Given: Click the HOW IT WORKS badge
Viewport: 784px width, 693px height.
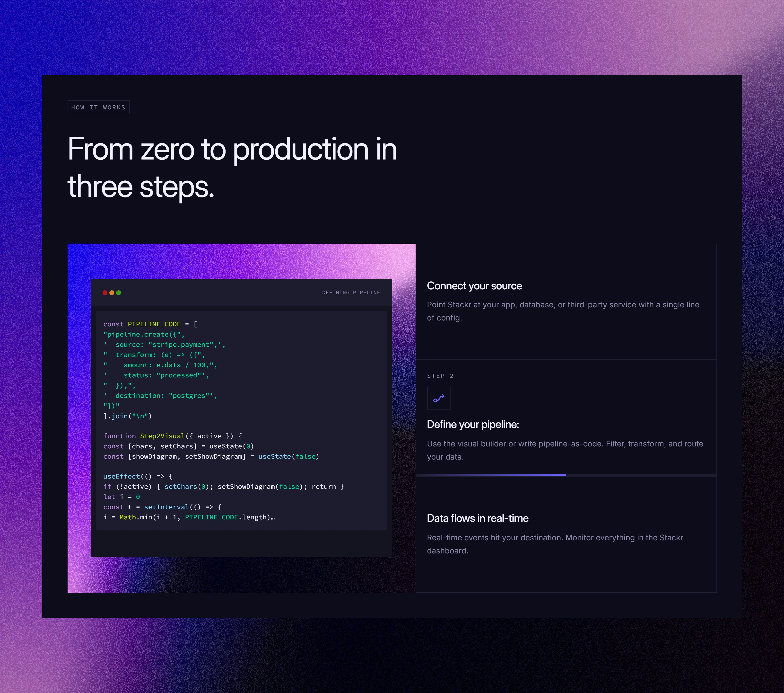Looking at the screenshot, I should (x=98, y=107).
